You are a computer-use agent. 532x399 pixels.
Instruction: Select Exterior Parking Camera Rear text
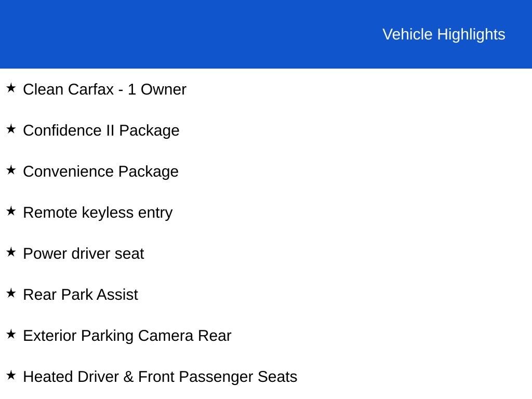click(x=127, y=336)
